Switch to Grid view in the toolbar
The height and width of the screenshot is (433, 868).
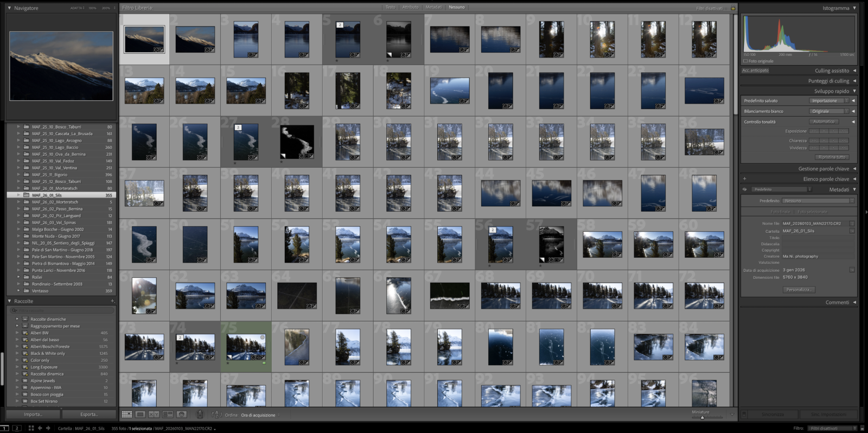tap(127, 414)
